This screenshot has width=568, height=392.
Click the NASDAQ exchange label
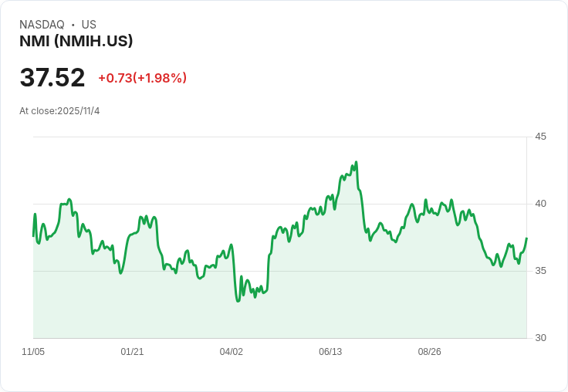pyautogui.click(x=42, y=25)
